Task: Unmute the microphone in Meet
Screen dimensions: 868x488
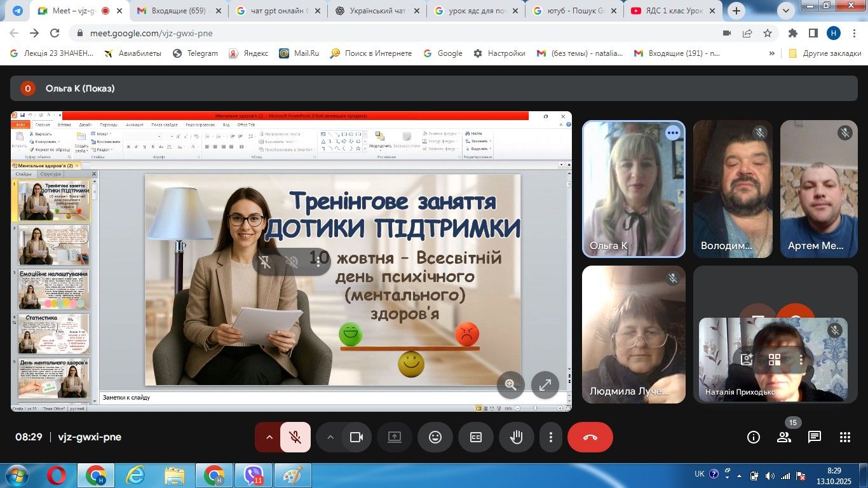Action: coord(295,437)
